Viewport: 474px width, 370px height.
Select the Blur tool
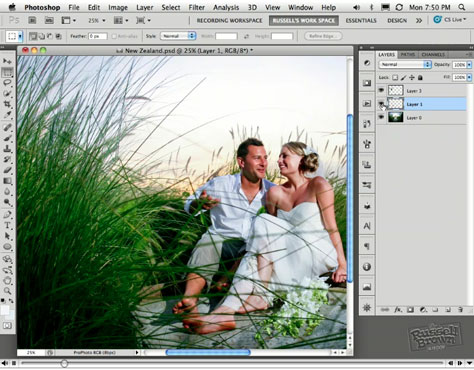[7, 192]
